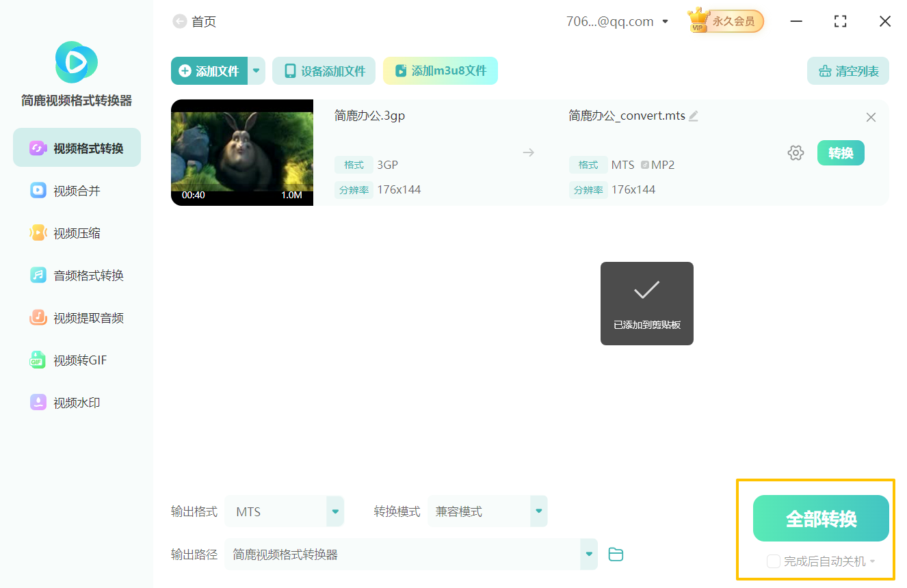Screen dimensions: 907x588
Task: Open the 转换模式 conversion mode dropdown
Action: [538, 511]
